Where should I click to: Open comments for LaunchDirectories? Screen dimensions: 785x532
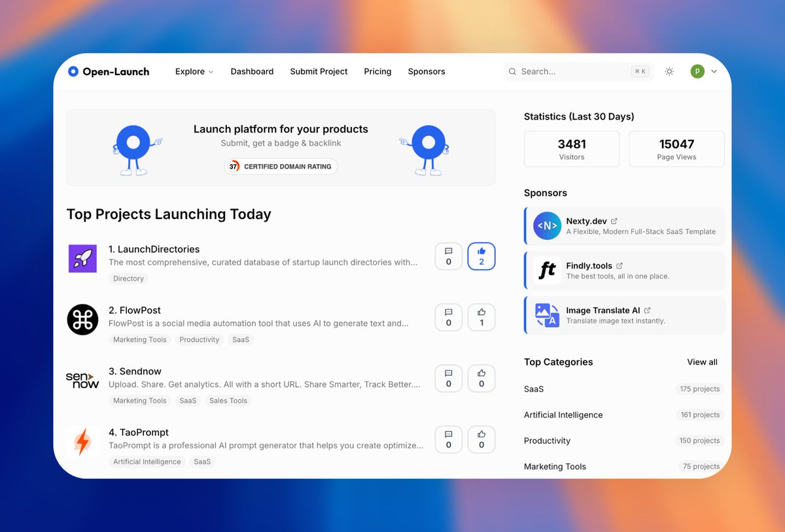click(x=449, y=256)
